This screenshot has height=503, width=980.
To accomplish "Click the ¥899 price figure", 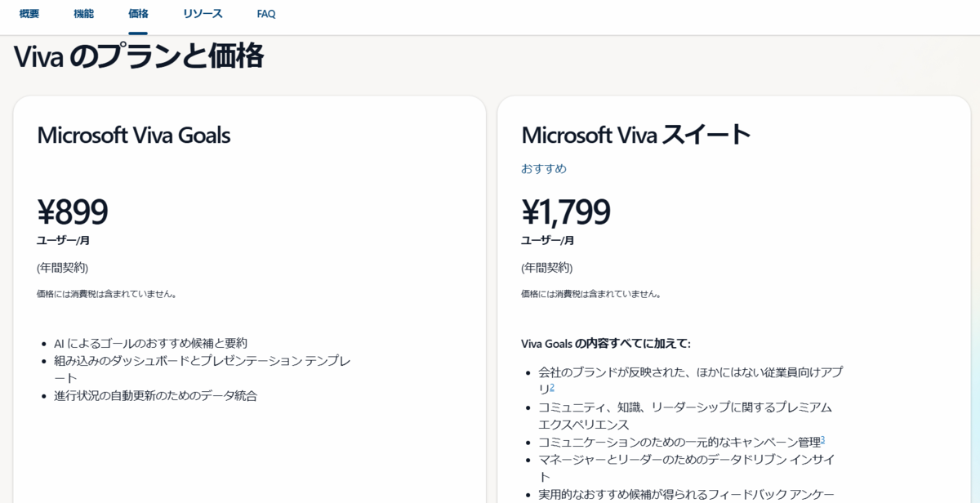I will [73, 212].
